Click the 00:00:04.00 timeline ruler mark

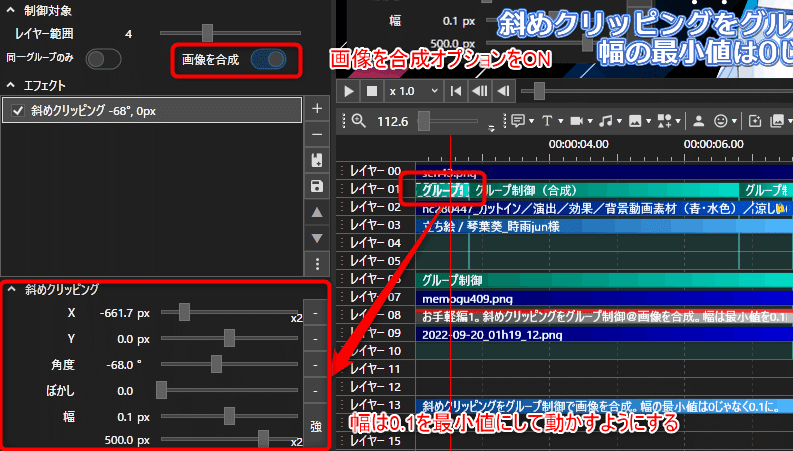click(578, 144)
